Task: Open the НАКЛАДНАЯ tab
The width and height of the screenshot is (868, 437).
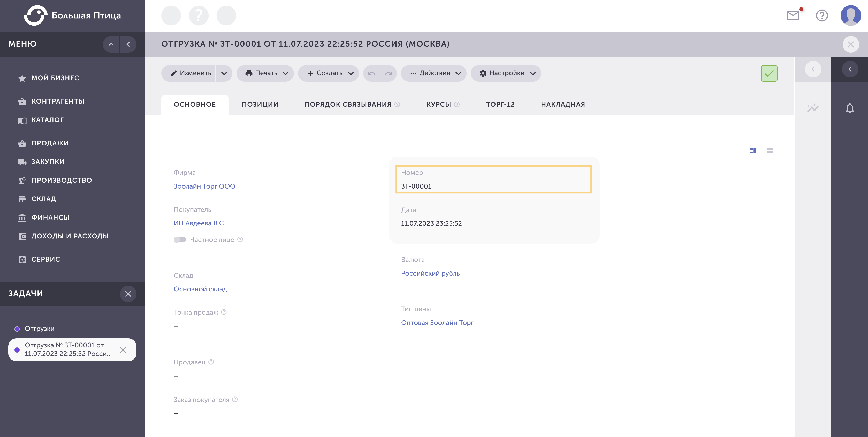Action: (563, 104)
